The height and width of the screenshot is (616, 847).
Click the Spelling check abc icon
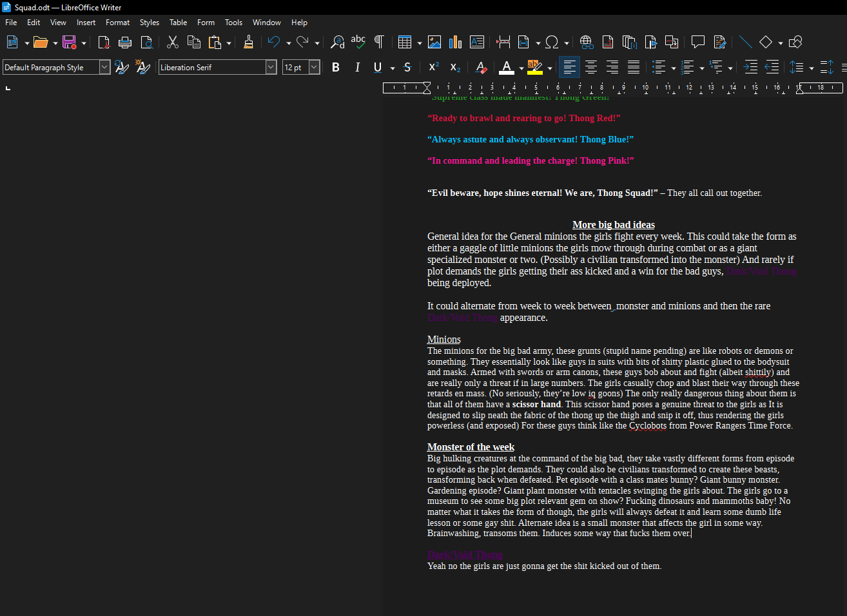(358, 43)
